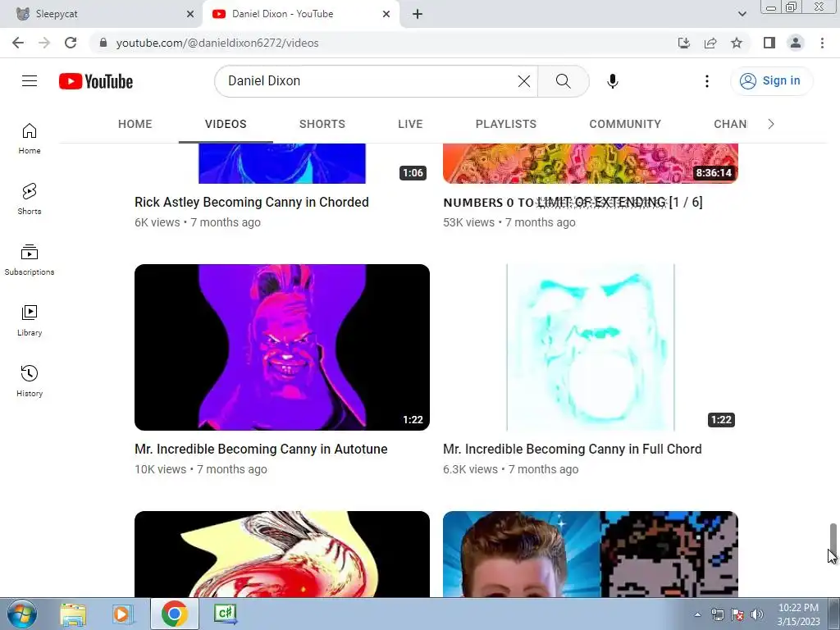View site information lock icon
Screen dimensions: 840x630
tap(103, 43)
